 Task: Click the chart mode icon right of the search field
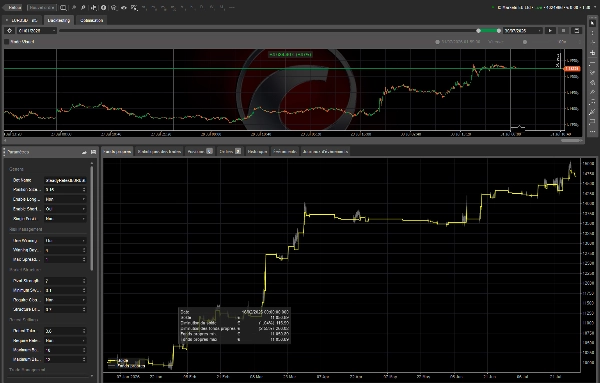click(63, 7)
